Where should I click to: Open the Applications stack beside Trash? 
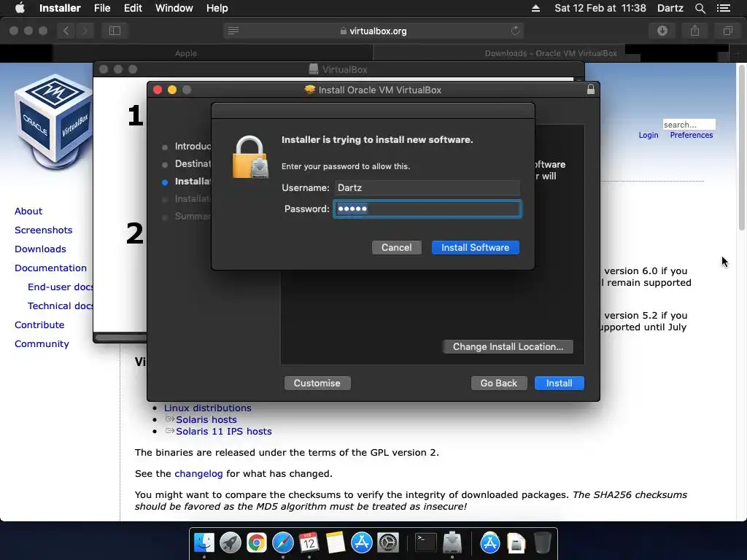pos(490,542)
